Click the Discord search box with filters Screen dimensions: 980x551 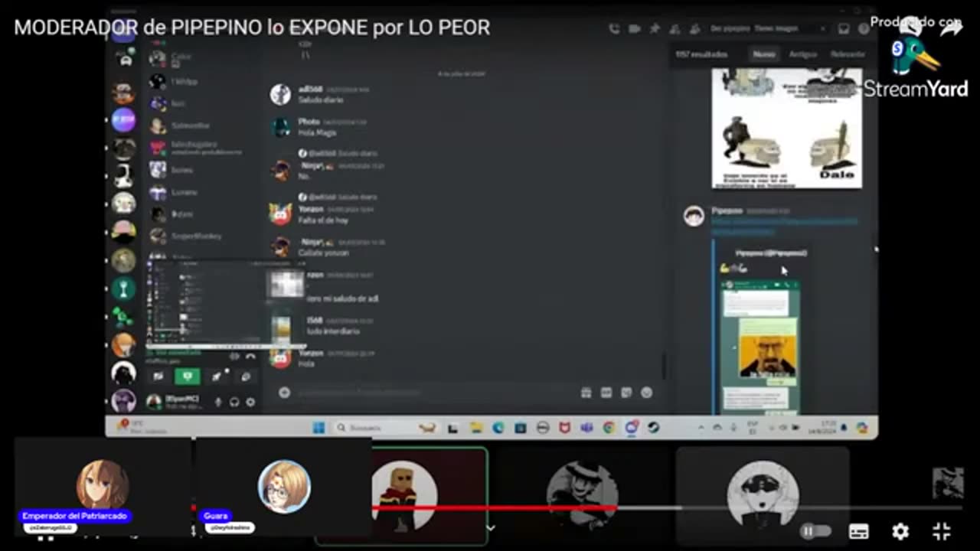point(768,28)
